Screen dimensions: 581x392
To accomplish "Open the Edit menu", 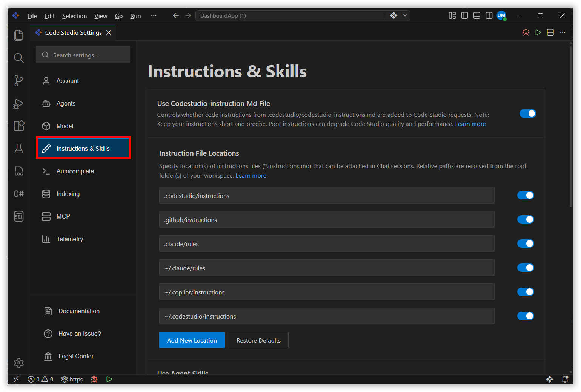I will (x=49, y=16).
